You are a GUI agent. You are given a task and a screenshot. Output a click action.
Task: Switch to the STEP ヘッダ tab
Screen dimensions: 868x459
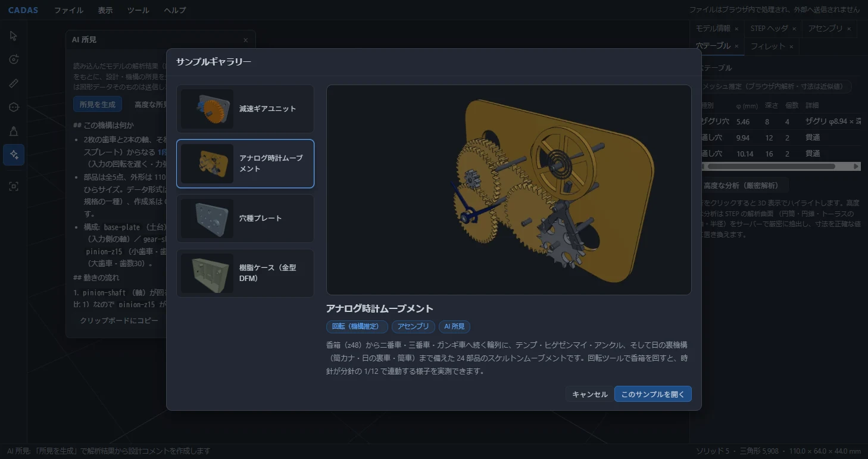(x=769, y=29)
